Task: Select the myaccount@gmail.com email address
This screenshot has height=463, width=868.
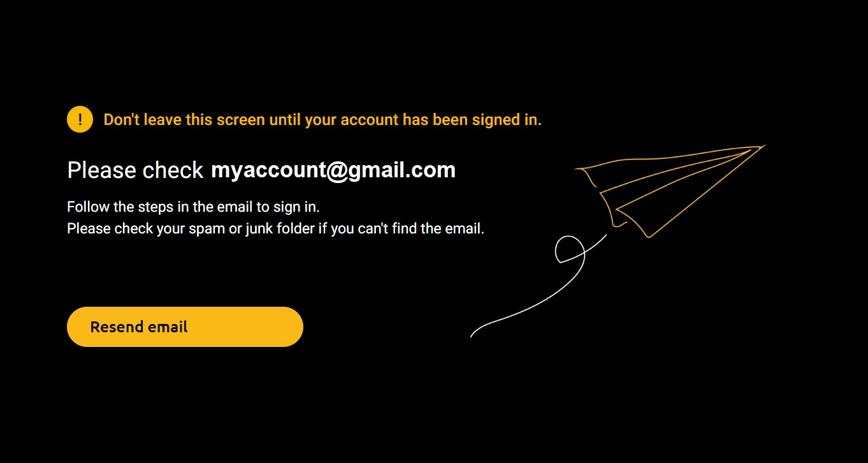Action: [333, 170]
